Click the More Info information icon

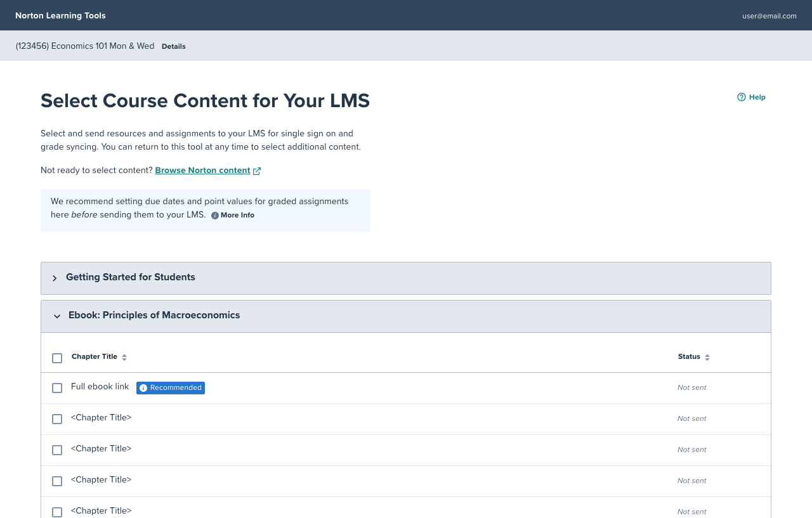(214, 215)
